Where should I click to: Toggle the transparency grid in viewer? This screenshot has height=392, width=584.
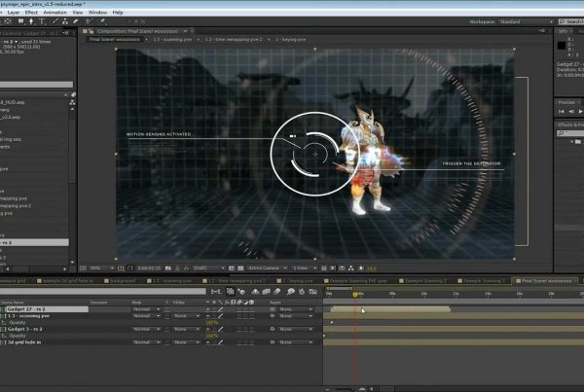tap(240, 268)
